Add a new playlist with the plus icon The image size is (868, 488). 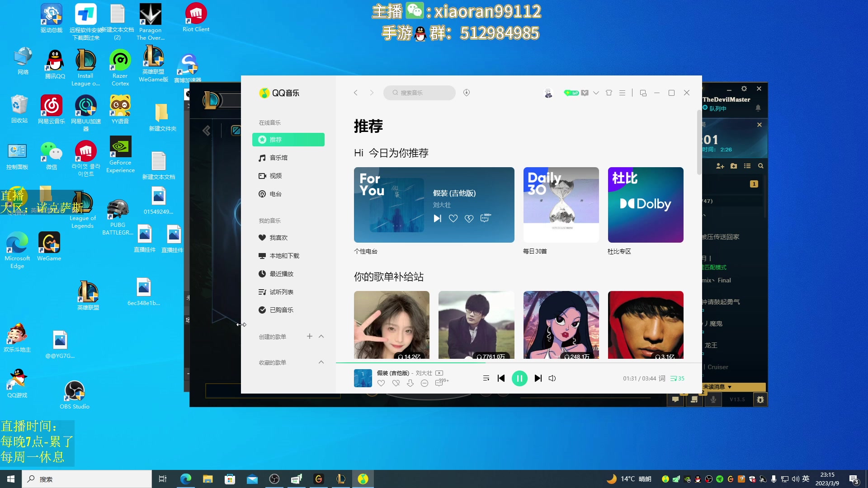point(310,336)
